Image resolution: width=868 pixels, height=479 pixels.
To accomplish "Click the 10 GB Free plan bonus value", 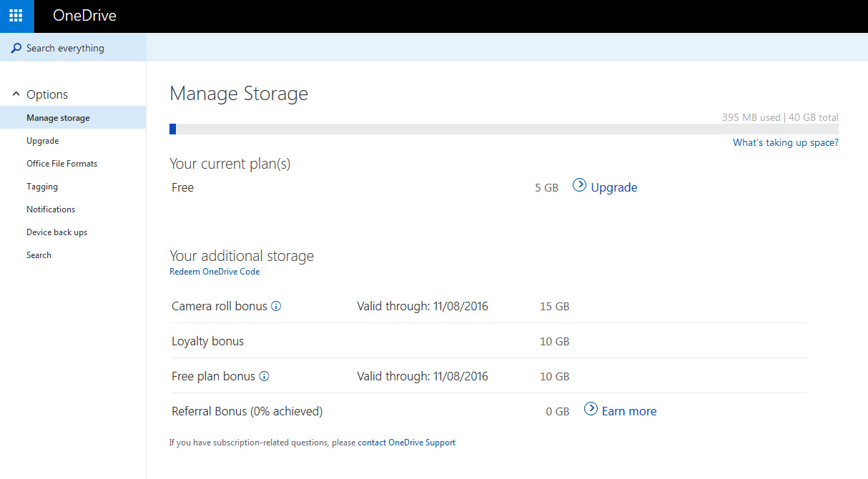I will pyautogui.click(x=555, y=376).
